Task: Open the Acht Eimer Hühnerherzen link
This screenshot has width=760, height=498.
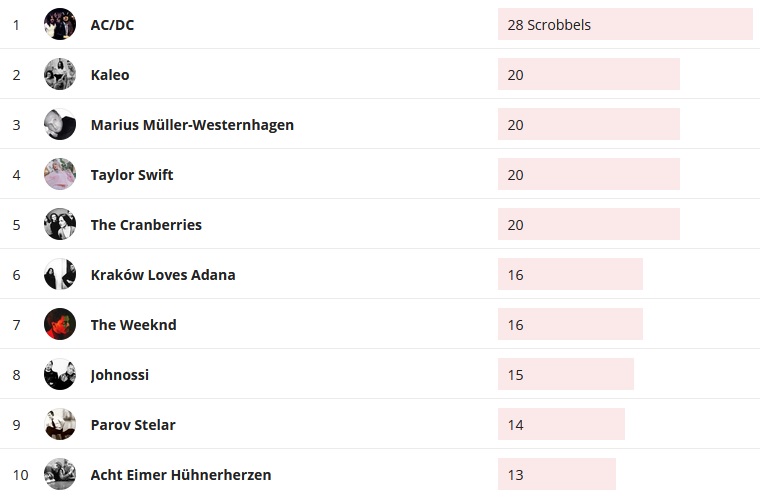Action: point(181,475)
